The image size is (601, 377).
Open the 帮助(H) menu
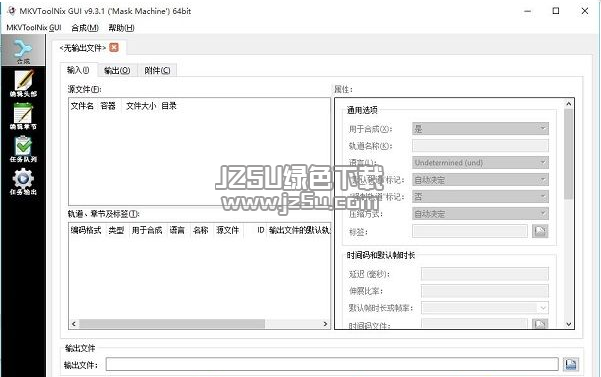(x=121, y=28)
